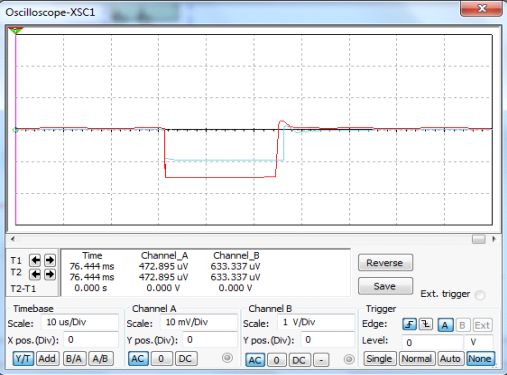Set Channel A coupling to DC
This screenshot has height=375, width=507.
coord(186,359)
